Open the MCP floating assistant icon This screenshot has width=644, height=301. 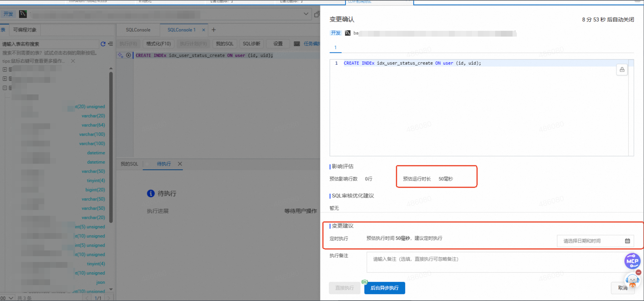(x=632, y=261)
